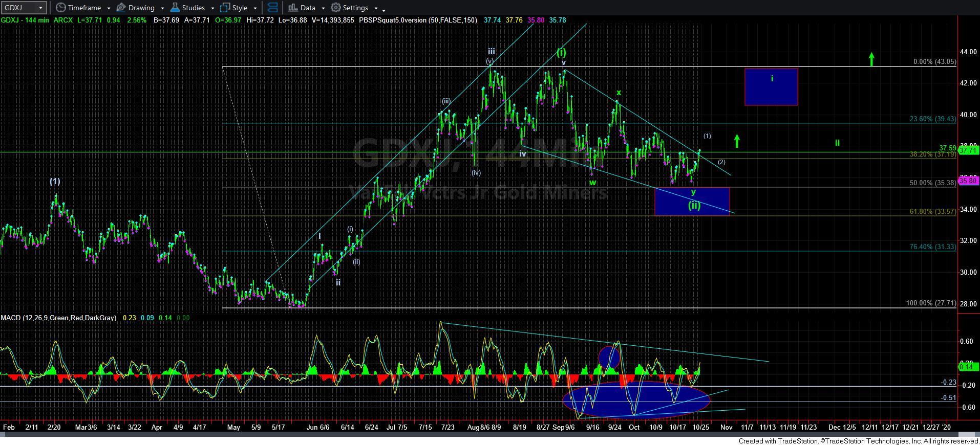This screenshot has height=445, width=980.
Task: Click the Style squares icon
Action: [225, 8]
